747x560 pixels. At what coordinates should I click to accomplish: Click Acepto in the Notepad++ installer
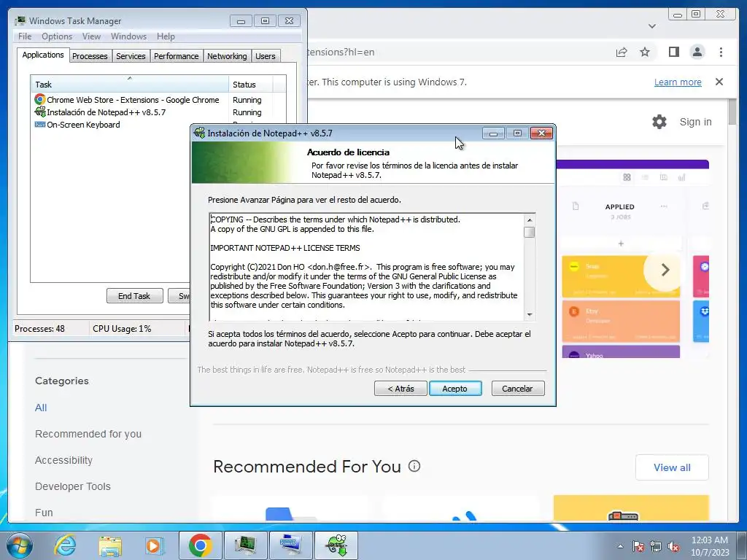click(455, 389)
